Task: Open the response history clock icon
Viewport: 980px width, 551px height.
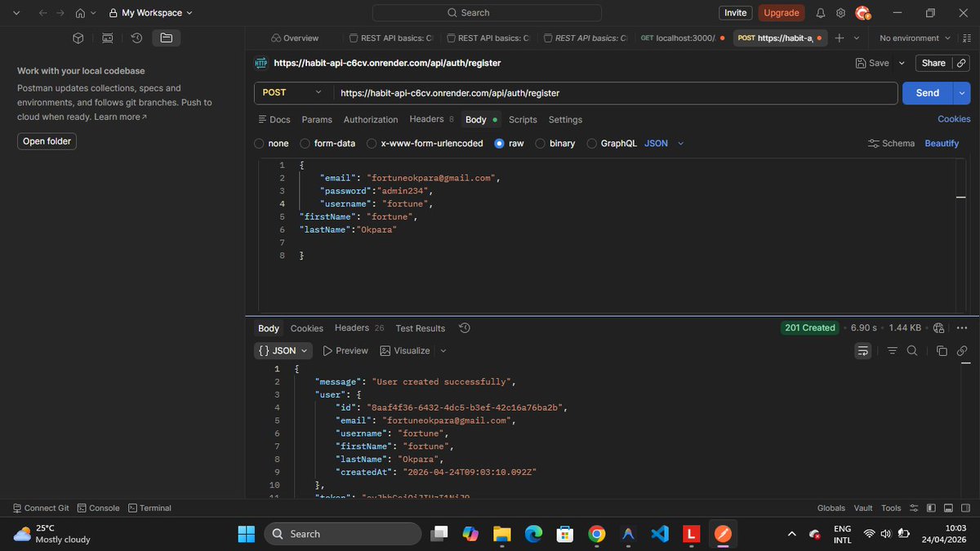Action: point(465,328)
